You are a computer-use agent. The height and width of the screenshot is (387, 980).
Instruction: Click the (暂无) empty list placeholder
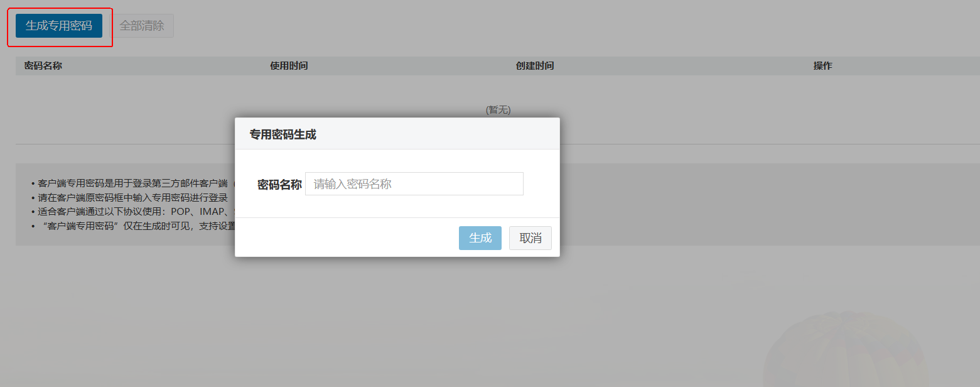498,110
